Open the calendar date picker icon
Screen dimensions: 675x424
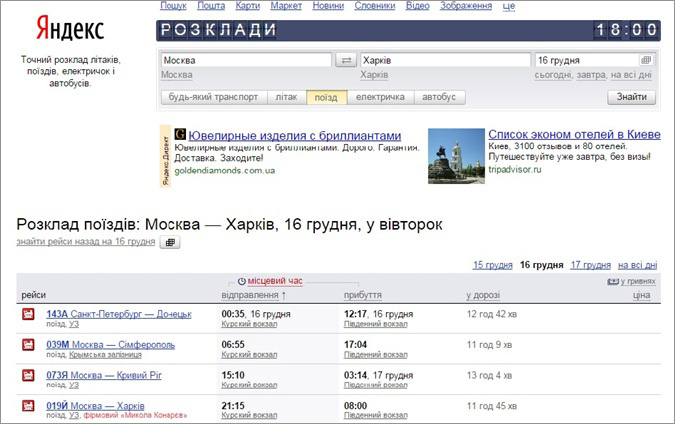(x=646, y=60)
